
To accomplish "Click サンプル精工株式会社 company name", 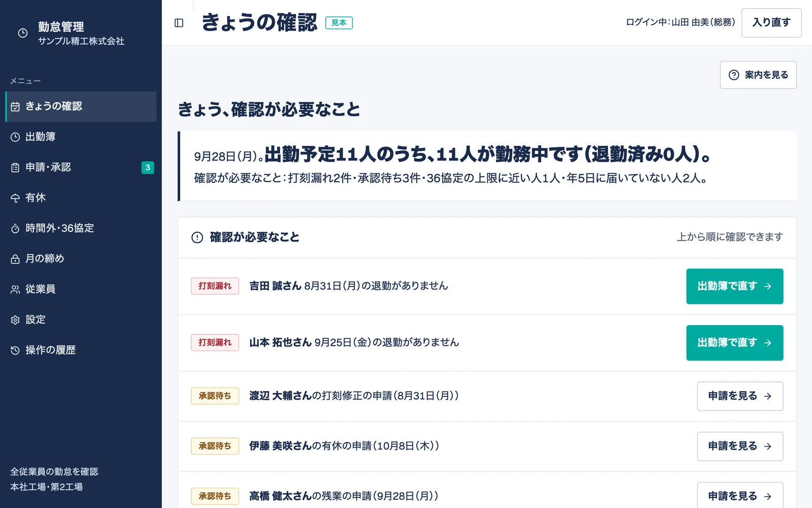I will pyautogui.click(x=81, y=41).
